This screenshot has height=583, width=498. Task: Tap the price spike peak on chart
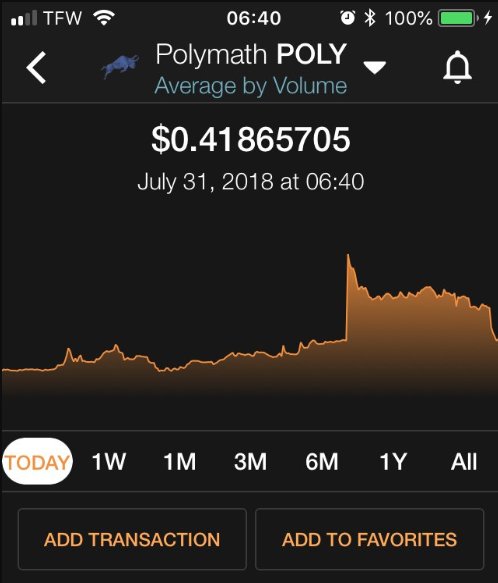348,255
